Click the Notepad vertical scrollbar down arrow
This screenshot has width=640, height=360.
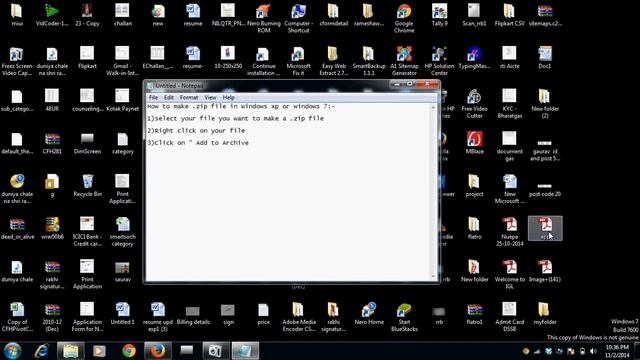pos(433,277)
